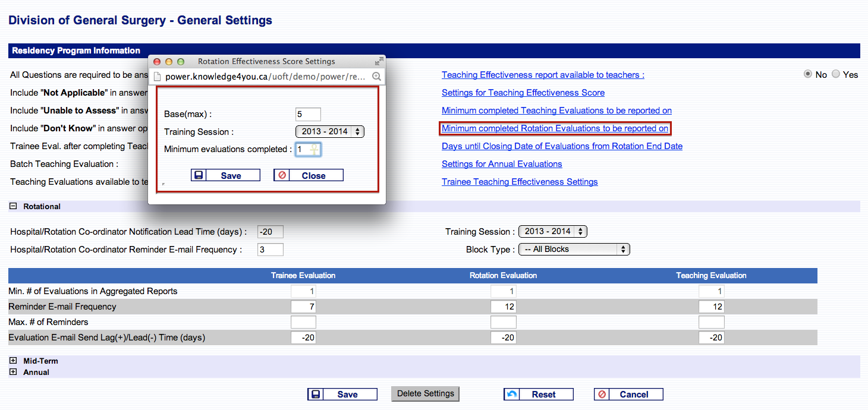Click the Delete Settings button
The image size is (868, 410).
click(426, 393)
